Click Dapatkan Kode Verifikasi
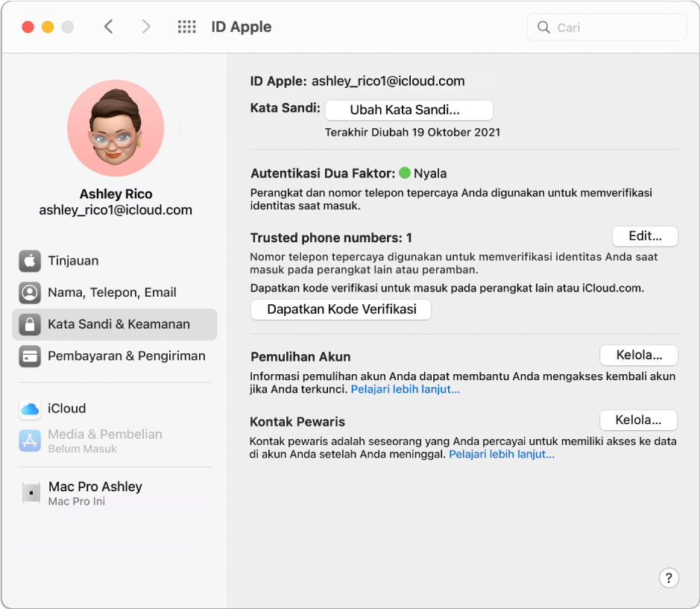The image size is (700, 609). coord(340,309)
